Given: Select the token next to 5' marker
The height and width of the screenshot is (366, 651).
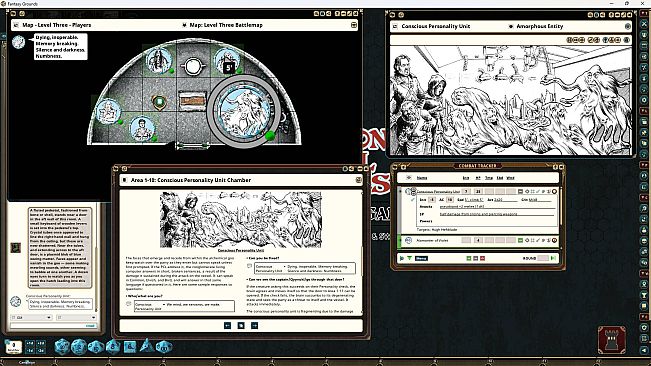Looking at the screenshot, I should coord(227,61).
